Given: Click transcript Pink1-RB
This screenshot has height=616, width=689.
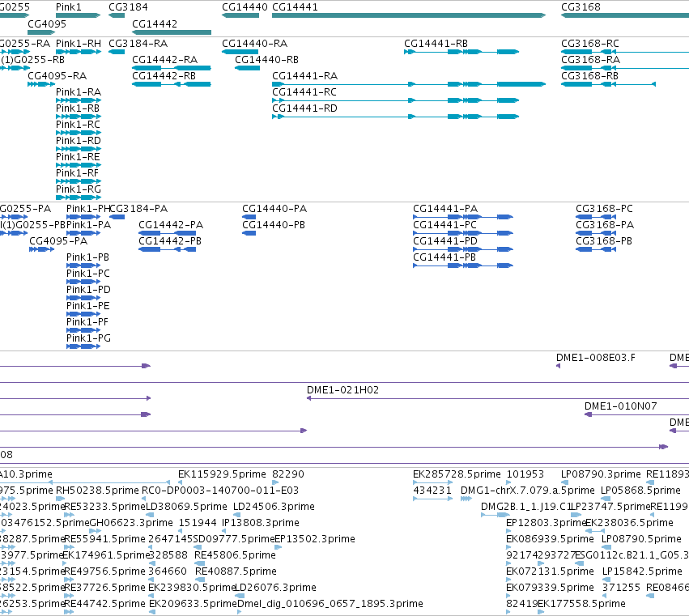Looking at the screenshot, I should coord(79,117).
